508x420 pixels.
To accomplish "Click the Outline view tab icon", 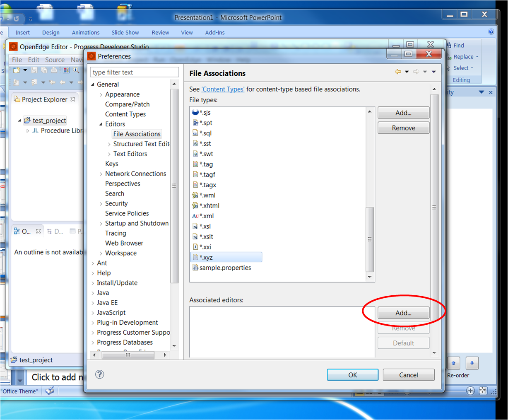I will [17, 231].
